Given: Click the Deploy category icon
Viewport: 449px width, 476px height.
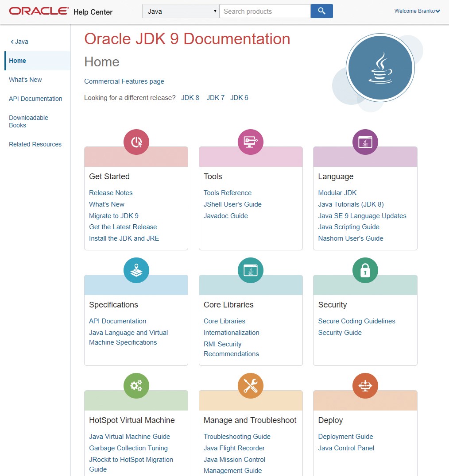Looking at the screenshot, I should coord(365,386).
